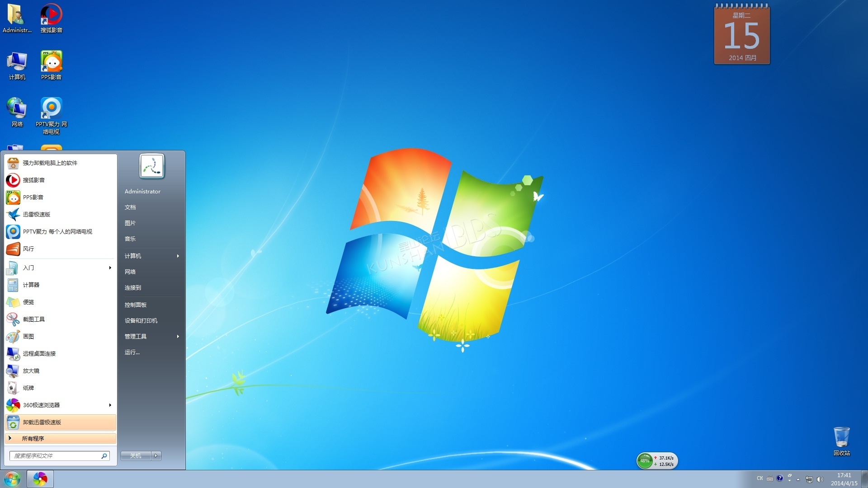Click the Windows Start orb

[x=12, y=479]
